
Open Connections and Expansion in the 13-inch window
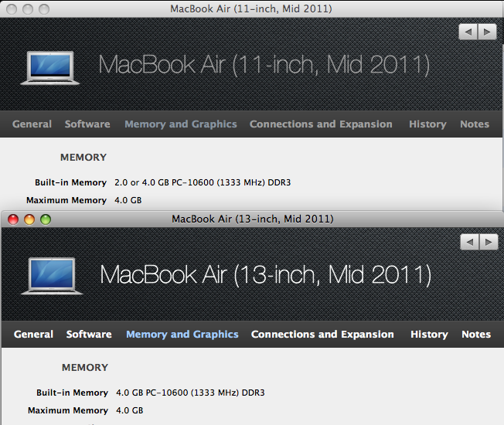(x=322, y=334)
